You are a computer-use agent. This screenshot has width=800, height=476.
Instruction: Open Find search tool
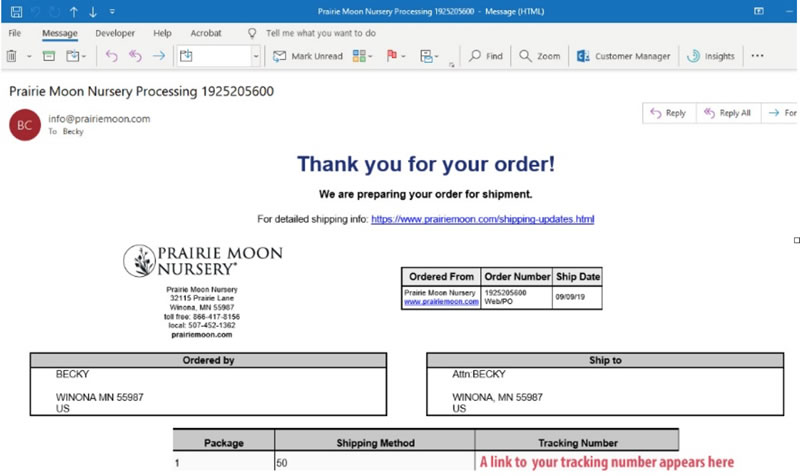tap(486, 56)
